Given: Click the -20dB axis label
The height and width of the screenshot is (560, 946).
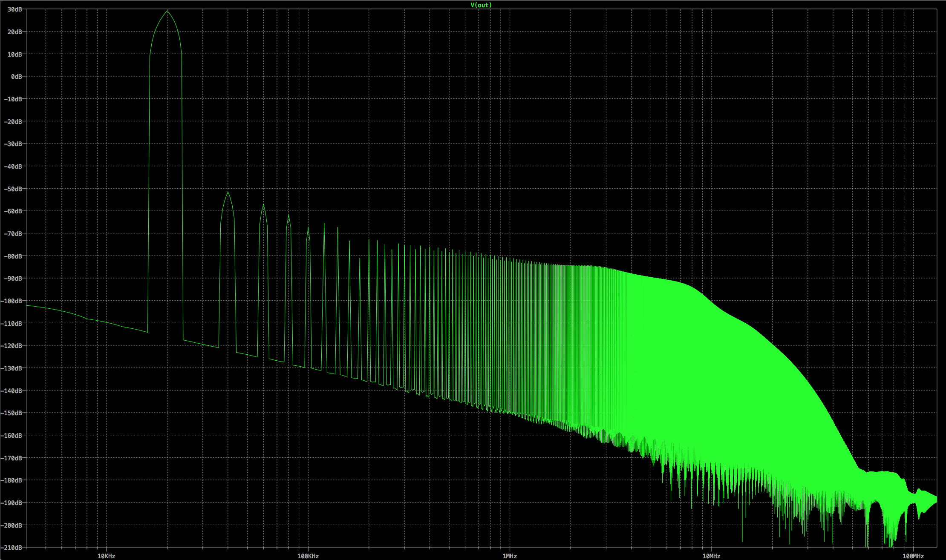Looking at the screenshot, I should [x=13, y=122].
